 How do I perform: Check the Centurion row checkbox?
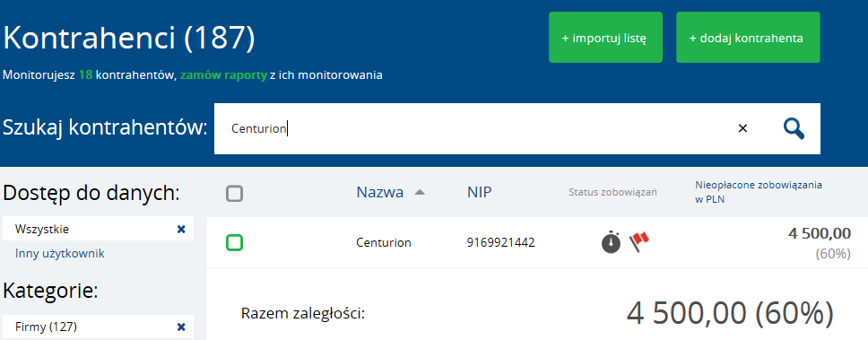[x=235, y=242]
